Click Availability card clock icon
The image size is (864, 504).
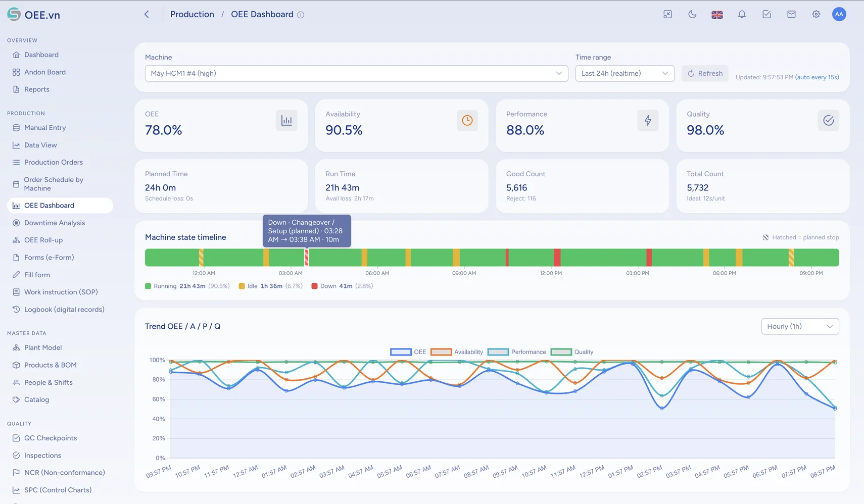pyautogui.click(x=467, y=120)
